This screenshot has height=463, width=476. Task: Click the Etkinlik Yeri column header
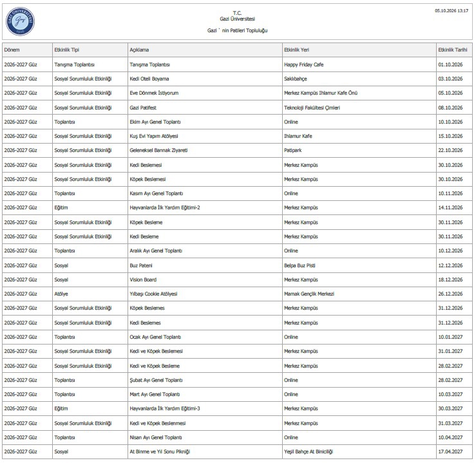tap(359, 50)
